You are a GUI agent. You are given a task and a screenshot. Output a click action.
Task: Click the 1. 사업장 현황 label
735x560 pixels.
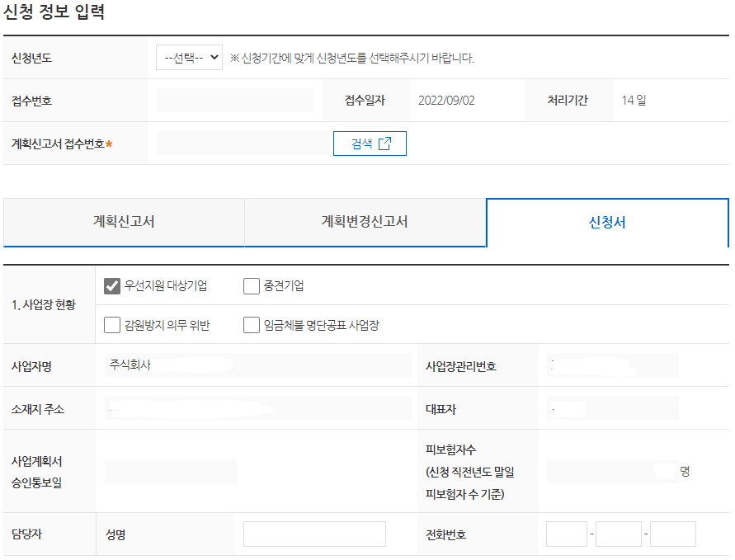tap(44, 305)
